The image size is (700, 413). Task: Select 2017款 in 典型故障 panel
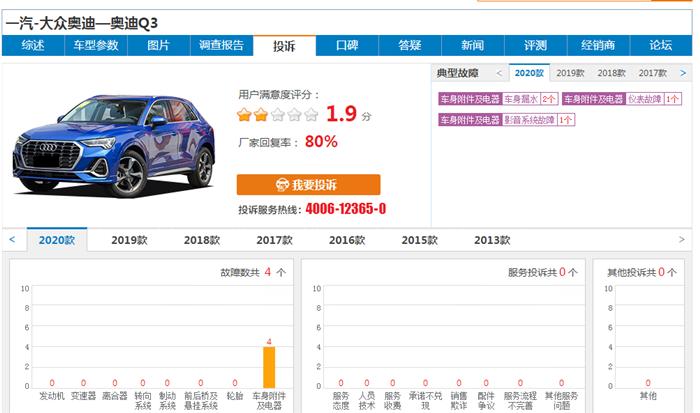point(652,73)
